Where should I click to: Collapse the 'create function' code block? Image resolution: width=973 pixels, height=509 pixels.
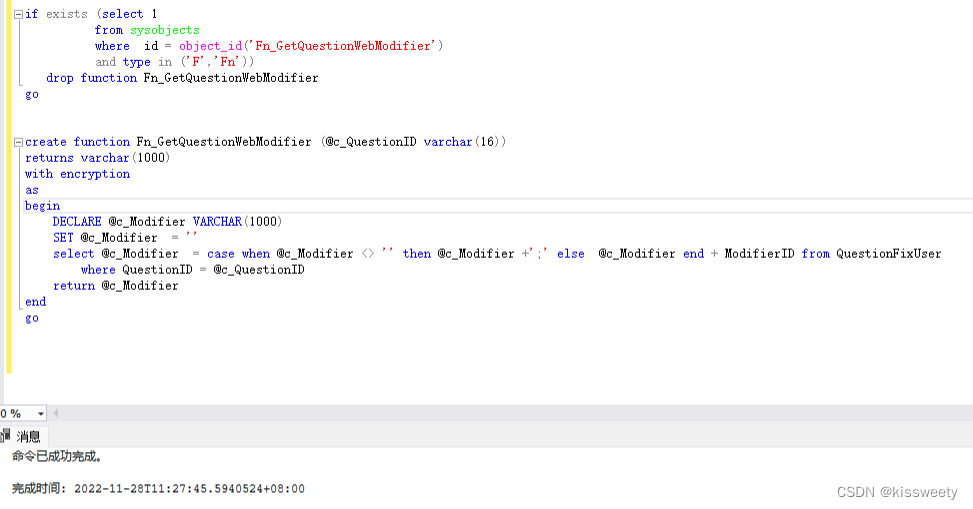tap(19, 142)
